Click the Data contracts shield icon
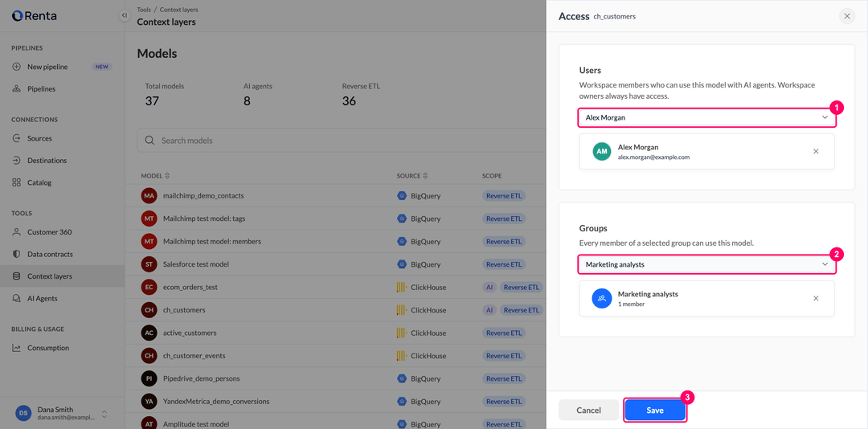The height and width of the screenshot is (429, 868). [x=17, y=254]
